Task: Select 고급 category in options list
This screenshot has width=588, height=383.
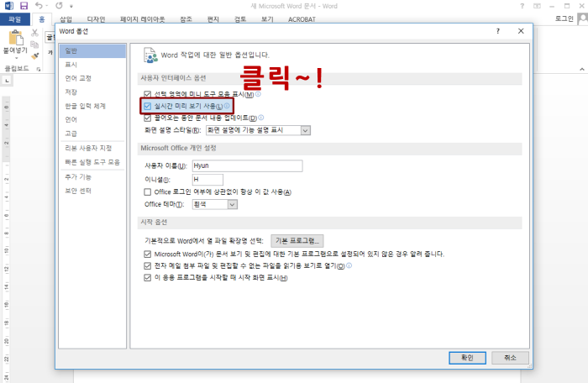Action: coord(92,134)
